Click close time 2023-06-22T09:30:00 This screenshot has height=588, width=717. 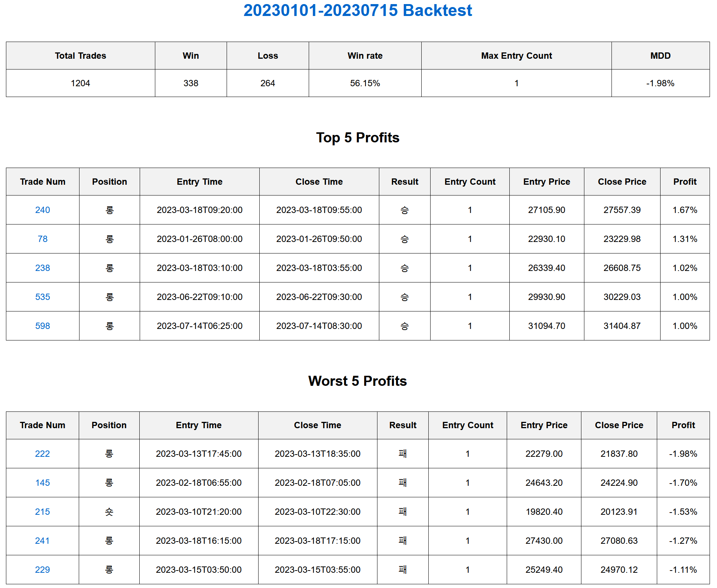pyautogui.click(x=319, y=297)
